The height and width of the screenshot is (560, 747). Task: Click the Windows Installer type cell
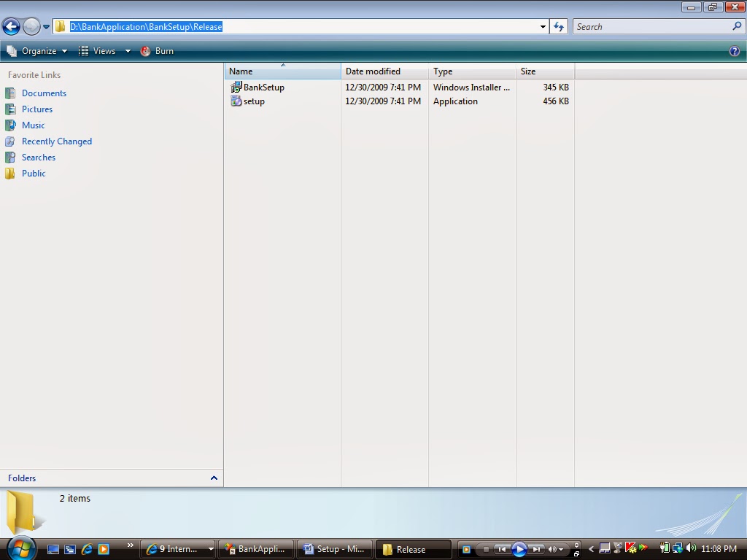471,87
